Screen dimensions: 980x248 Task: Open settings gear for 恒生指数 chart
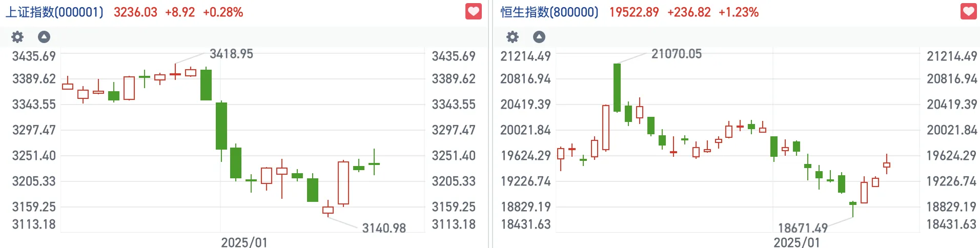(x=513, y=37)
